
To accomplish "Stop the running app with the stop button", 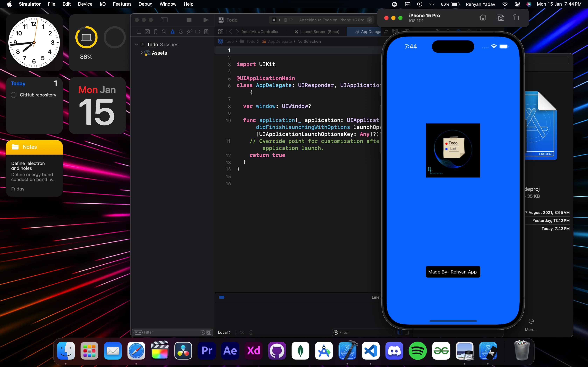I will (x=189, y=20).
